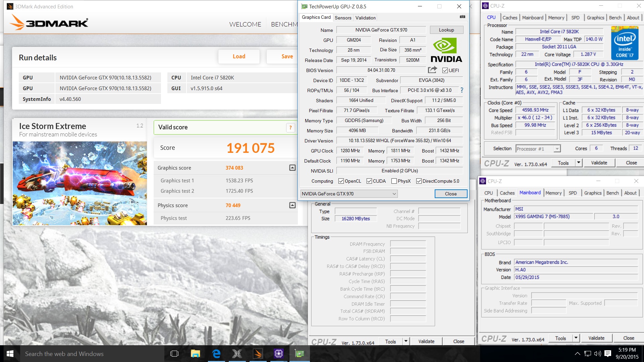Collapse the Physics score section
644x362 pixels.
click(x=292, y=205)
